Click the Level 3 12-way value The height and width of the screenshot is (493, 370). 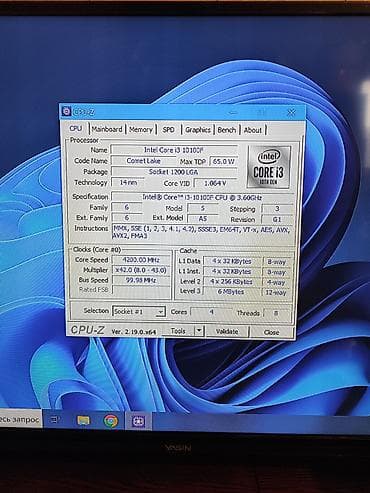point(276,293)
